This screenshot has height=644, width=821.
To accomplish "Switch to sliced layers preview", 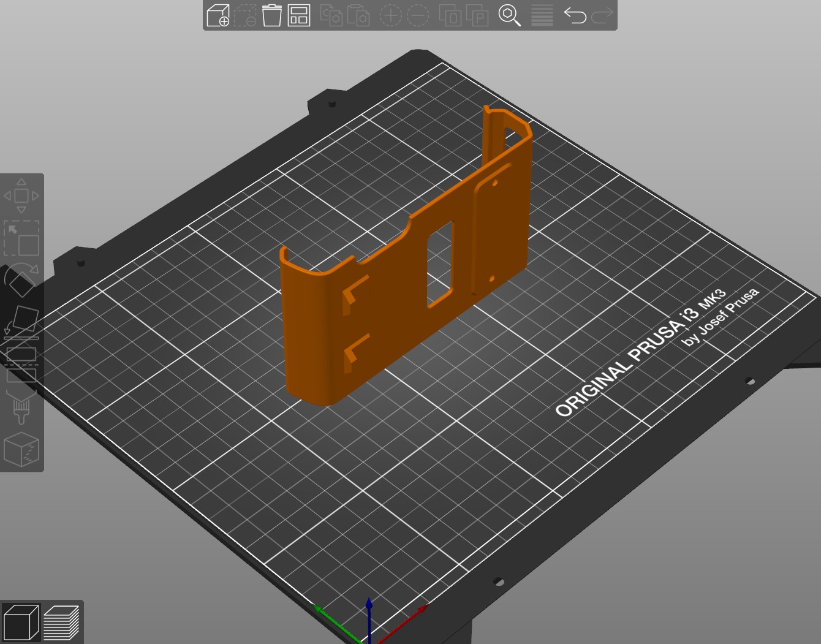I will point(62,622).
